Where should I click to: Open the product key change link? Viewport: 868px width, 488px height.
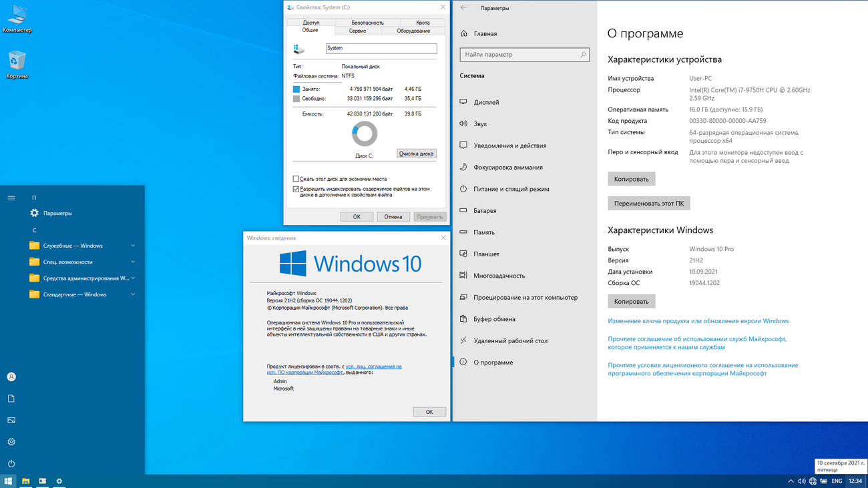(698, 321)
